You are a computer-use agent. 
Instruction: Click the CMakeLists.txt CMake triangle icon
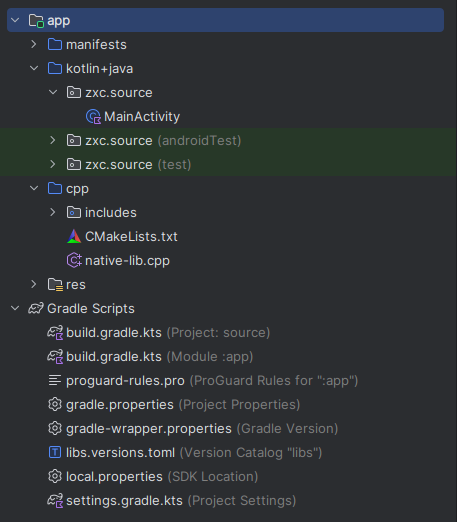tap(74, 237)
